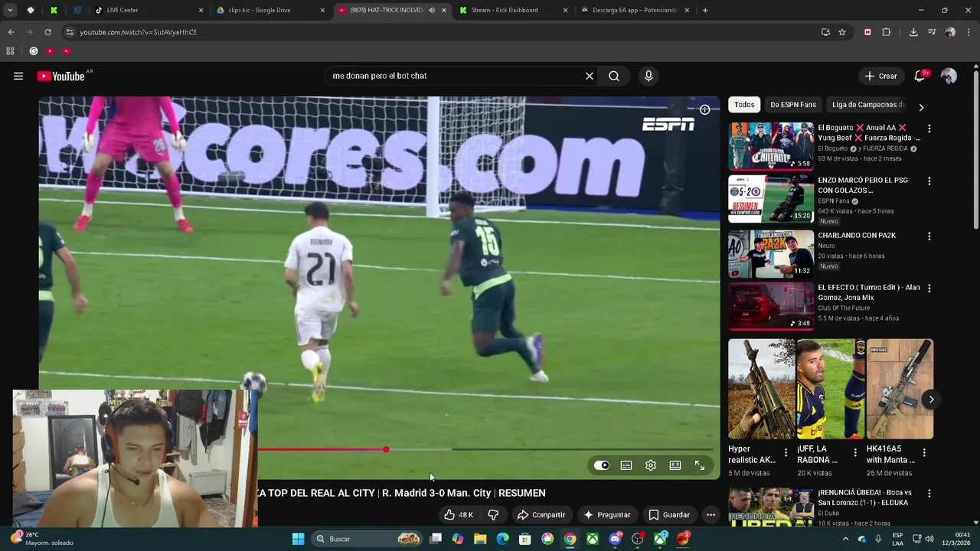Screen dimensions: 980x551
Task: Select the De ESPN Fans chip
Action: coord(793,105)
